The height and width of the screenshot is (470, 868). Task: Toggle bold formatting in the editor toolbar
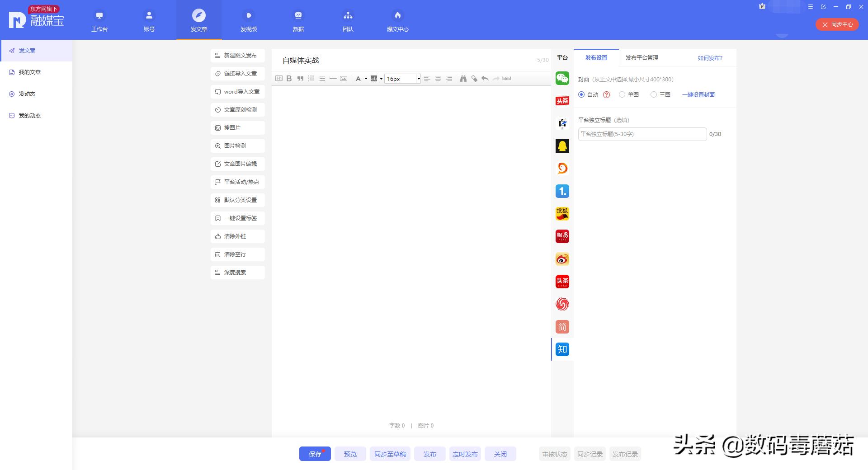point(289,79)
